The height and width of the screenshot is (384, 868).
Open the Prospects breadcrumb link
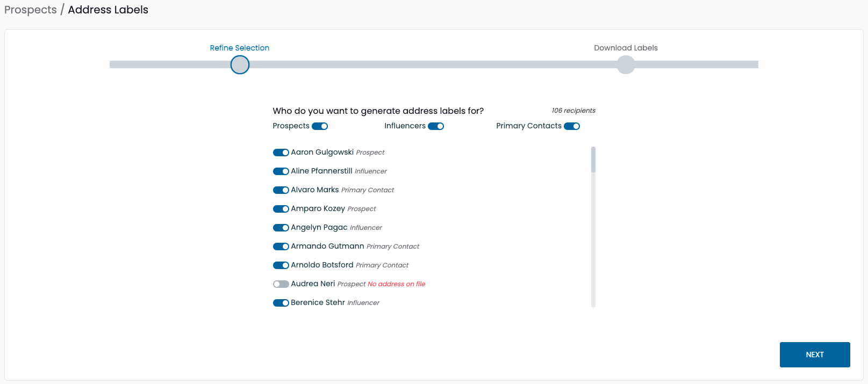click(x=31, y=10)
